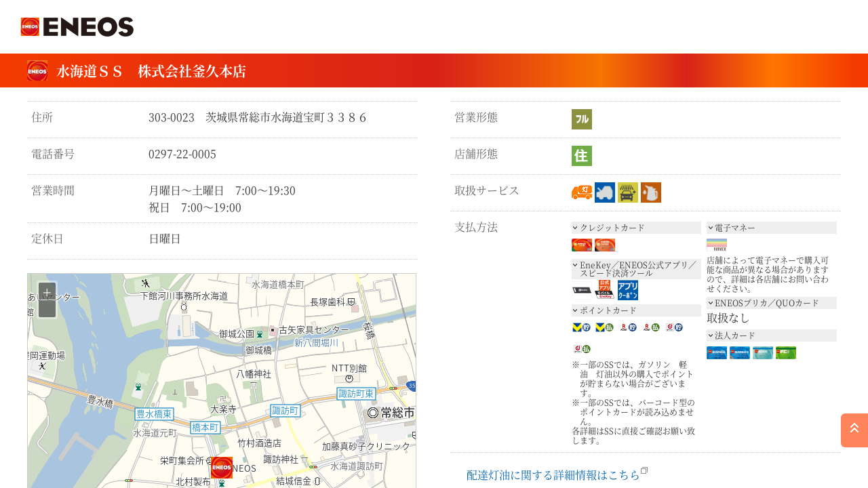The width and height of the screenshot is (868, 488).
Task: Click the フル full-service type icon
Action: 582,119
